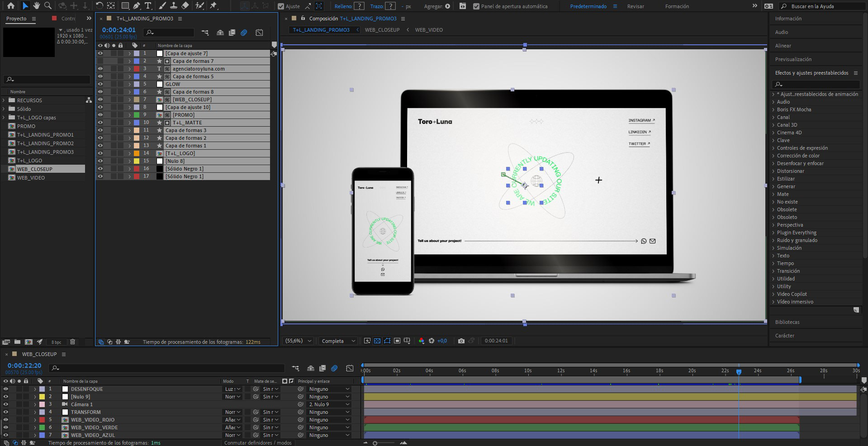Select the Hand tool

point(36,6)
